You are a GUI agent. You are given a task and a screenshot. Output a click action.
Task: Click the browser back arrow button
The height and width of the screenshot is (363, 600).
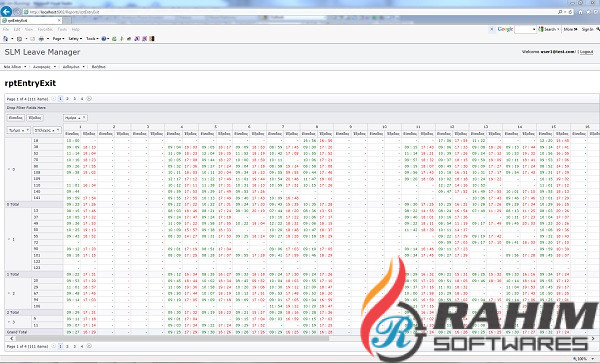pos(6,11)
